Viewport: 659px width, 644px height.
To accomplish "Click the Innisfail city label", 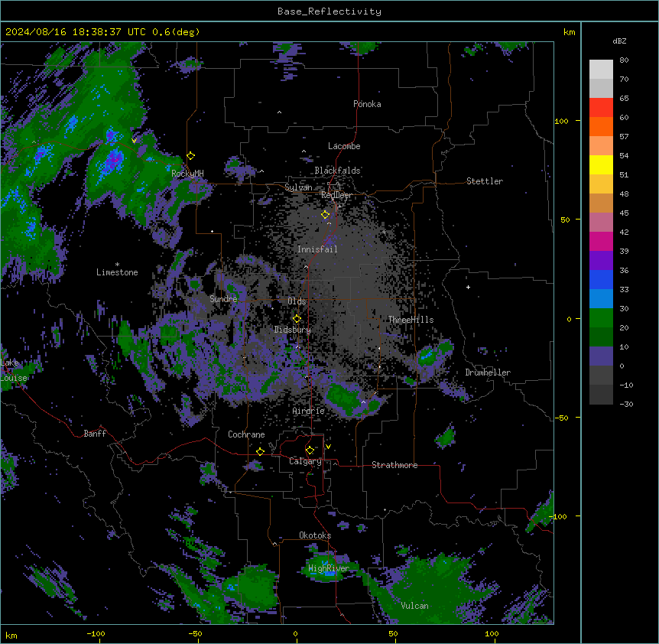I will click(x=317, y=249).
